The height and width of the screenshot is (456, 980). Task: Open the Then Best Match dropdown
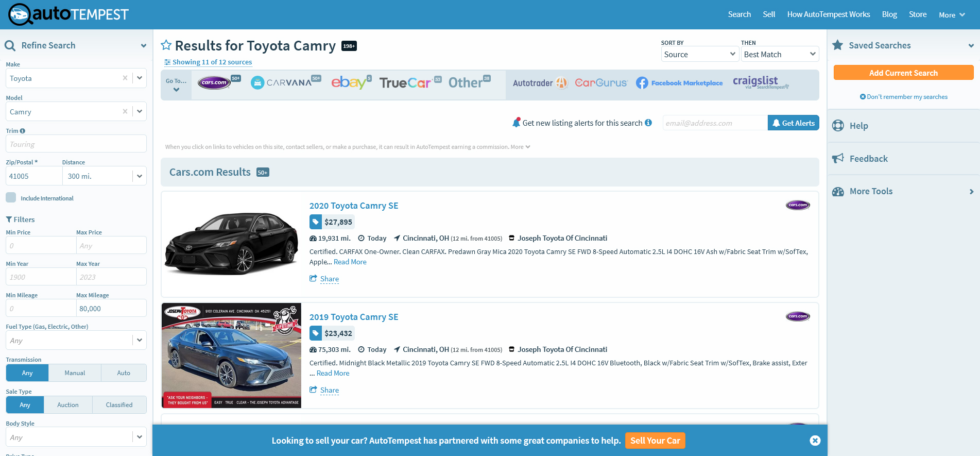(x=780, y=54)
